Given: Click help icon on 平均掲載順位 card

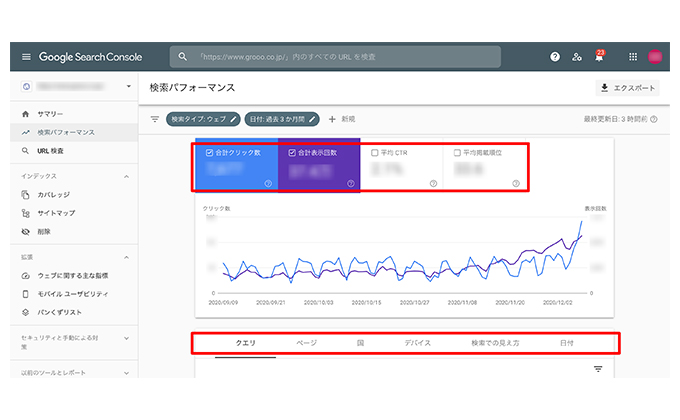Looking at the screenshot, I should [x=516, y=184].
